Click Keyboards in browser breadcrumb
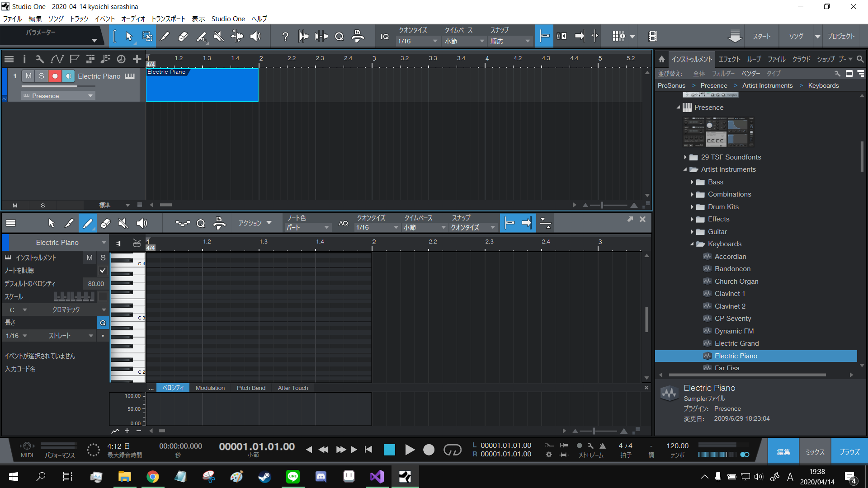This screenshot has height=488, width=868. 823,85
